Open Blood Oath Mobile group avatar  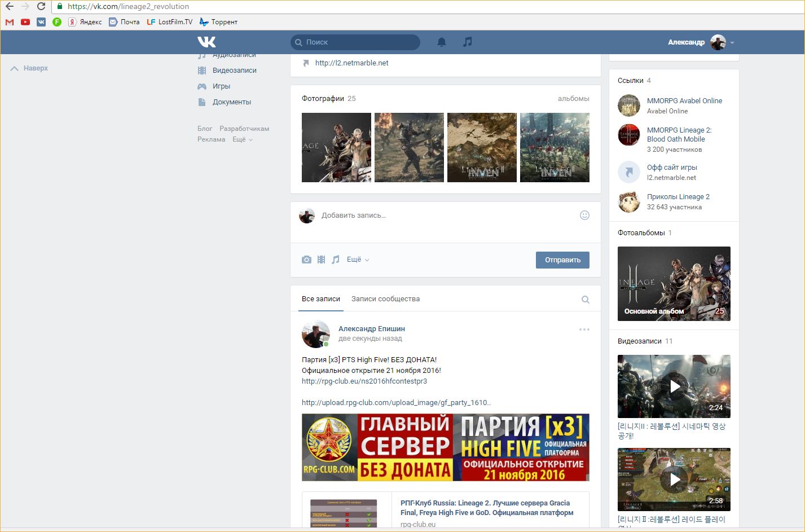pos(629,135)
